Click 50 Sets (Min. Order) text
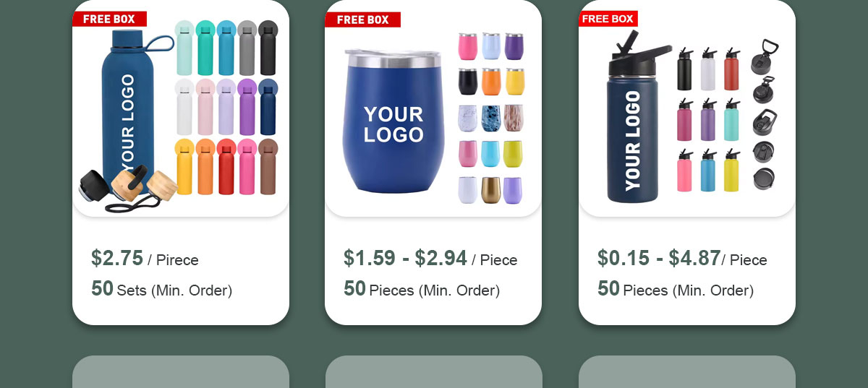The width and height of the screenshot is (868, 388). tap(161, 290)
